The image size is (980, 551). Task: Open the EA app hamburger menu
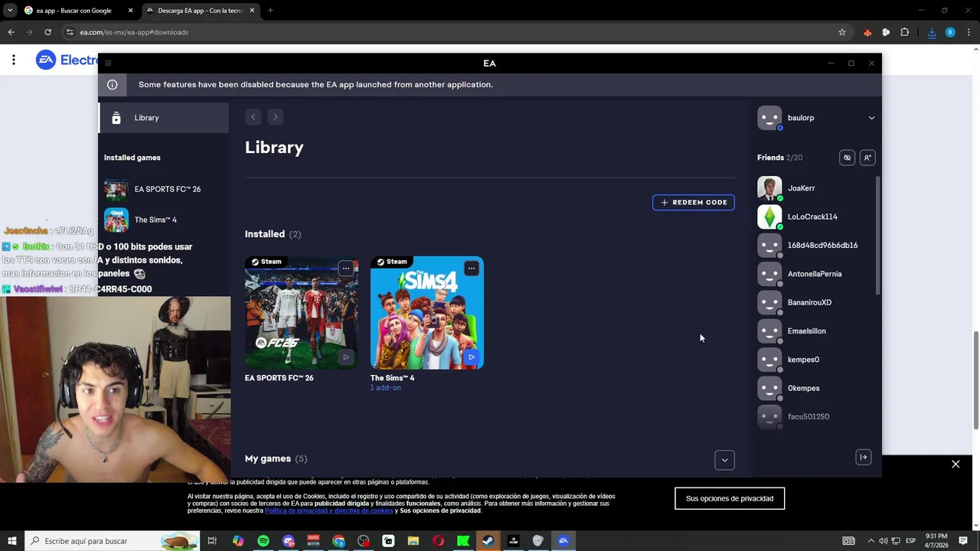tap(108, 63)
